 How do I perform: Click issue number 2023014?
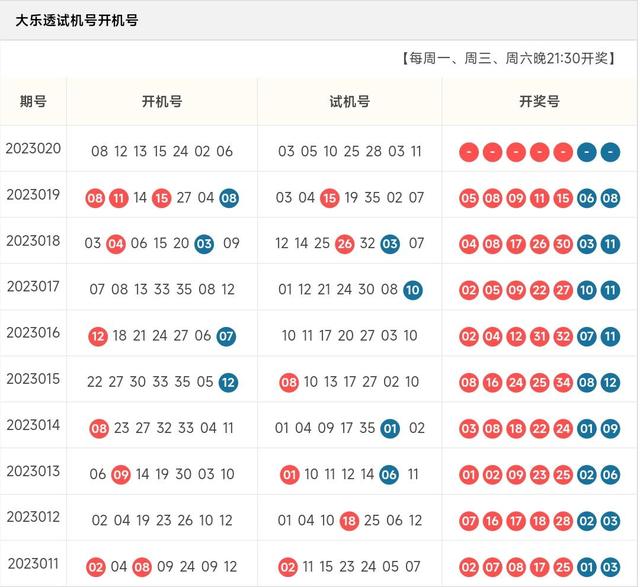pos(33,425)
